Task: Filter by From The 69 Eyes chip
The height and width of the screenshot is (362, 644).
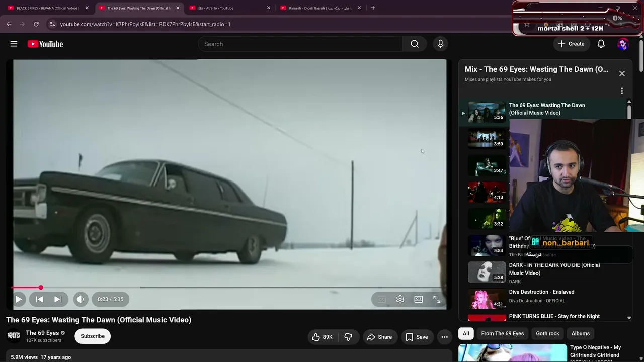Action: click(x=502, y=333)
